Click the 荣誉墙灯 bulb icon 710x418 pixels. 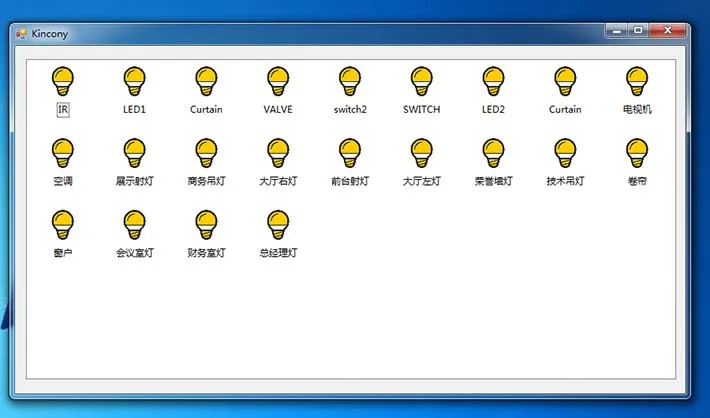493,153
